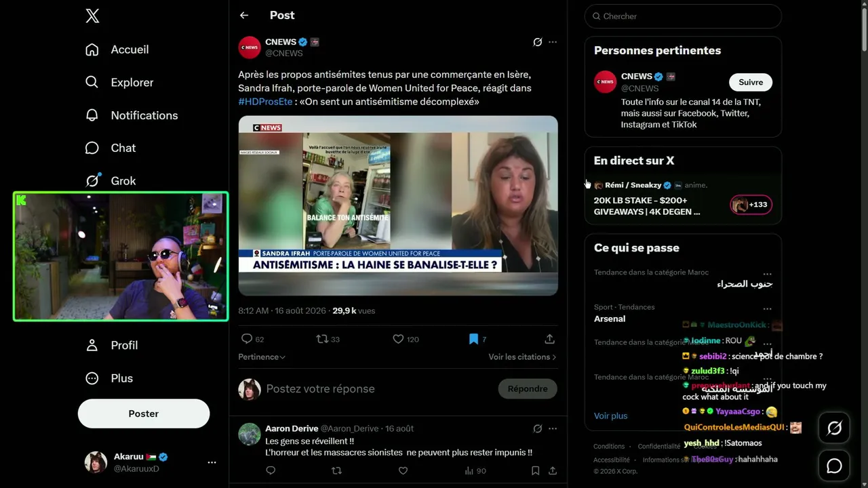The image size is (868, 488).
Task: Like Aaron Derive's reply
Action: click(x=403, y=470)
